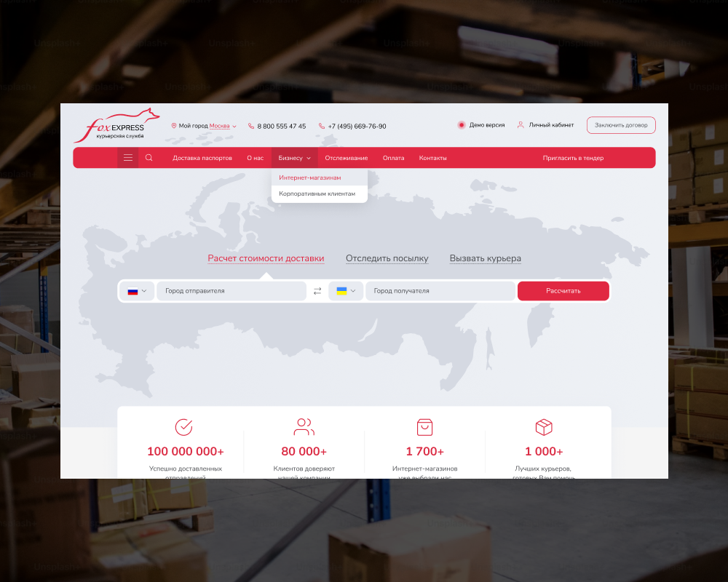Click the Демо версия link
Screen dimensions: 728x582
tap(487, 125)
